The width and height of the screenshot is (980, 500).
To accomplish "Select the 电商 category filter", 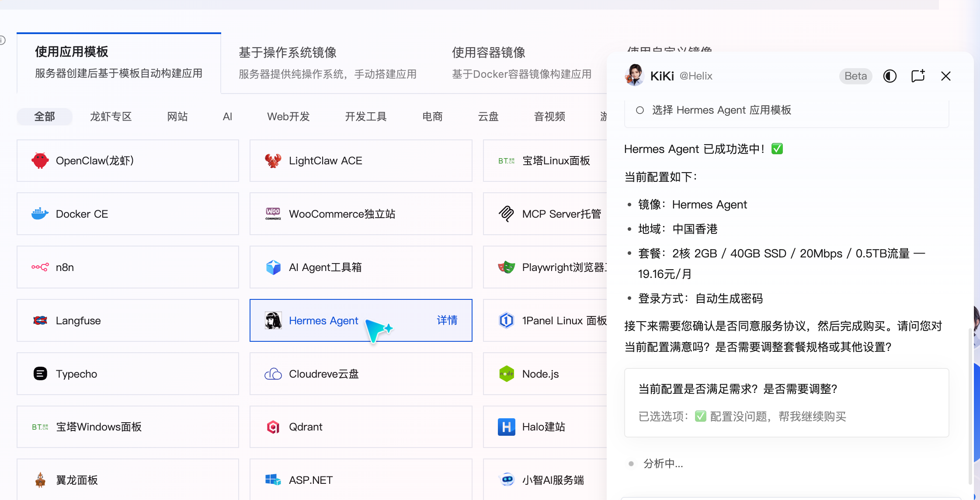I will click(x=432, y=116).
